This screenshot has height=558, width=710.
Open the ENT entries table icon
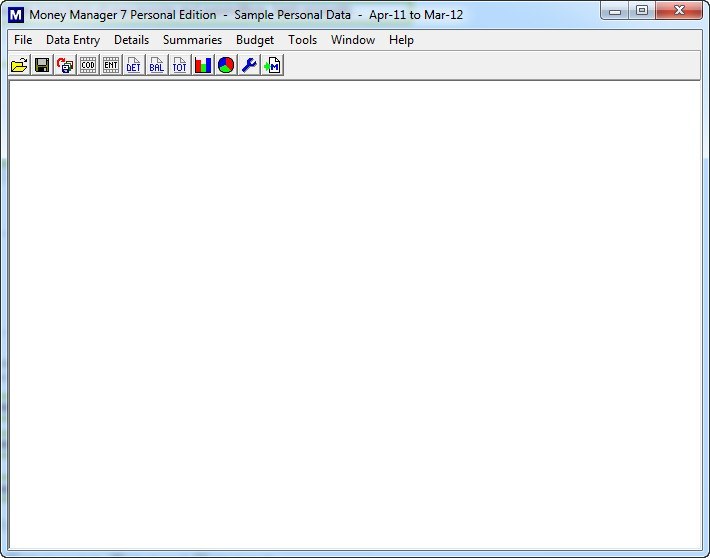coord(111,65)
